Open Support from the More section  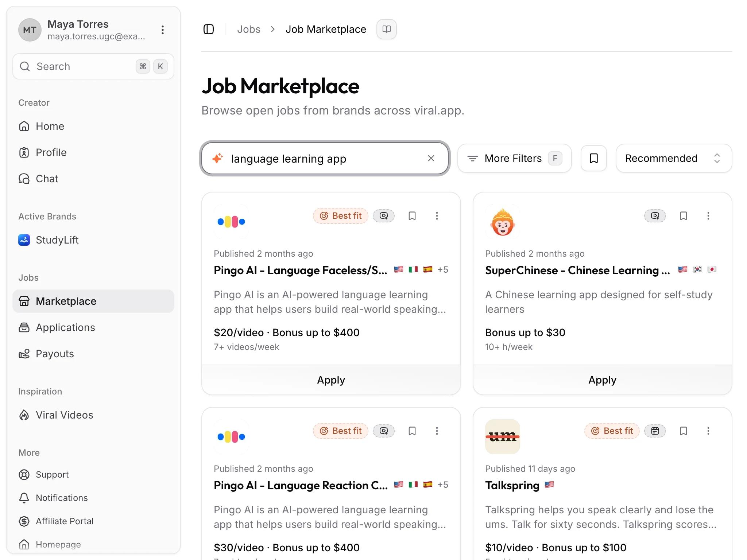point(93,475)
